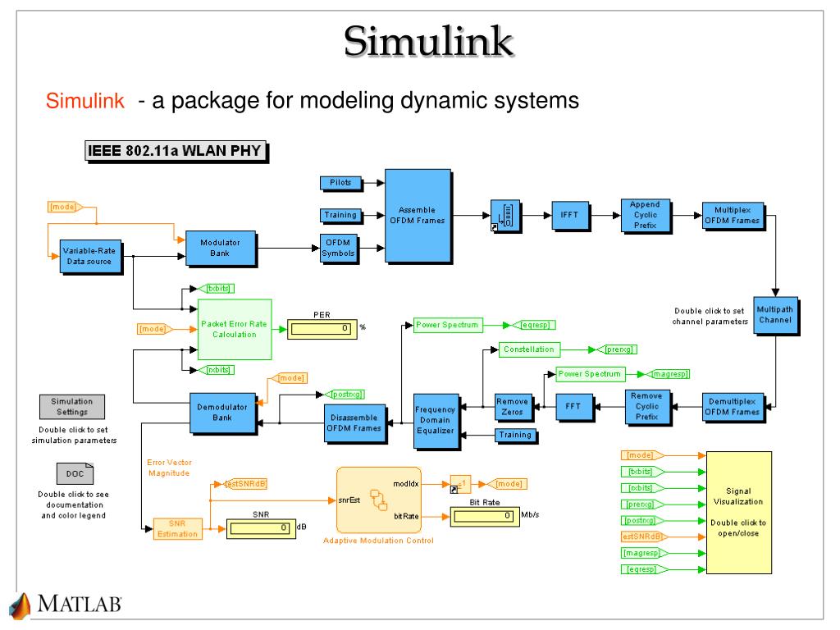Image resolution: width=840 pixels, height=630 pixels.
Task: Select the SNR Estimation block
Action: (x=178, y=529)
